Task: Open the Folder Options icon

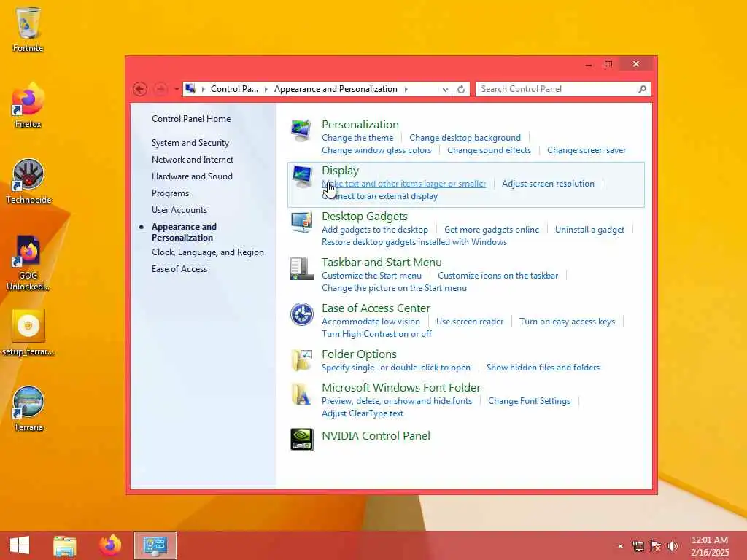Action: pyautogui.click(x=301, y=360)
